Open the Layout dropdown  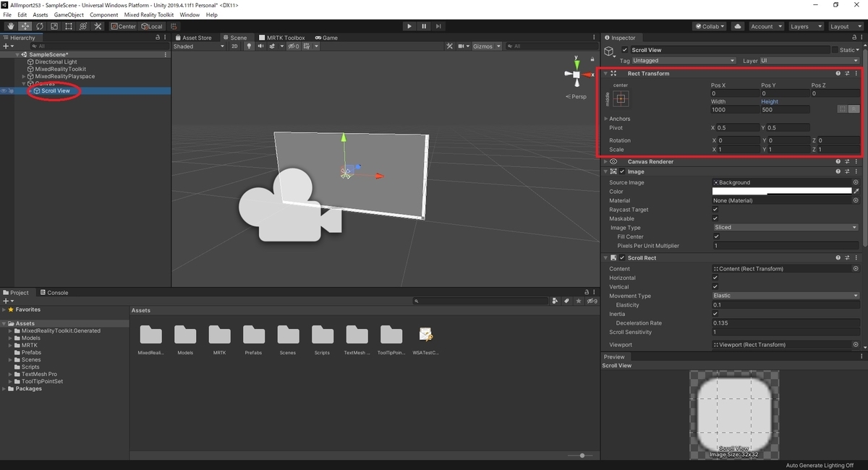coord(846,27)
